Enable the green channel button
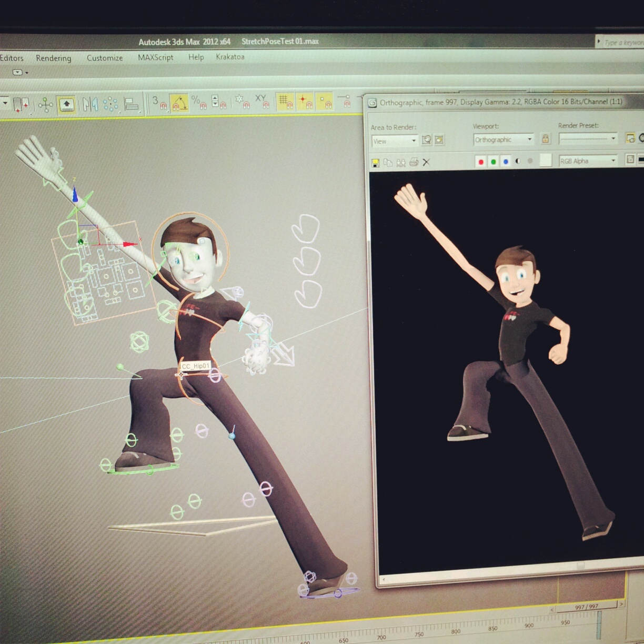 tap(493, 162)
